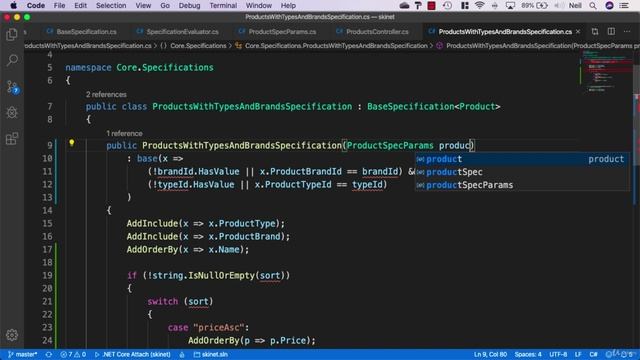
Task: Open the Go menu
Action: tap(165, 6)
